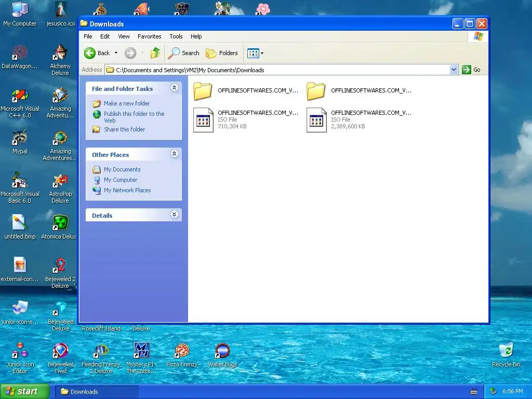Click the Downloads taskbar button

(96, 392)
